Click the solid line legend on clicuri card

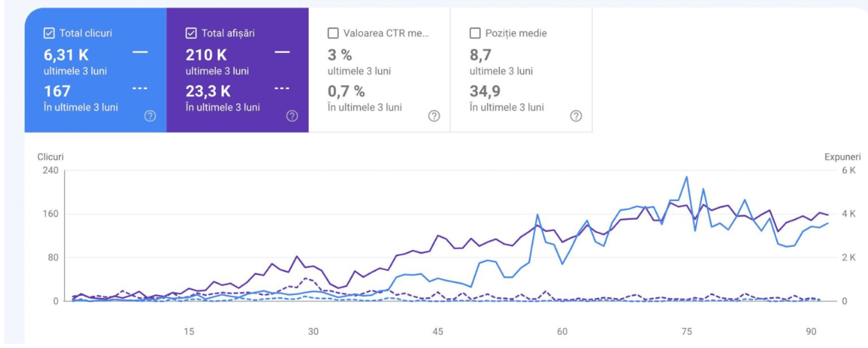coord(139,54)
